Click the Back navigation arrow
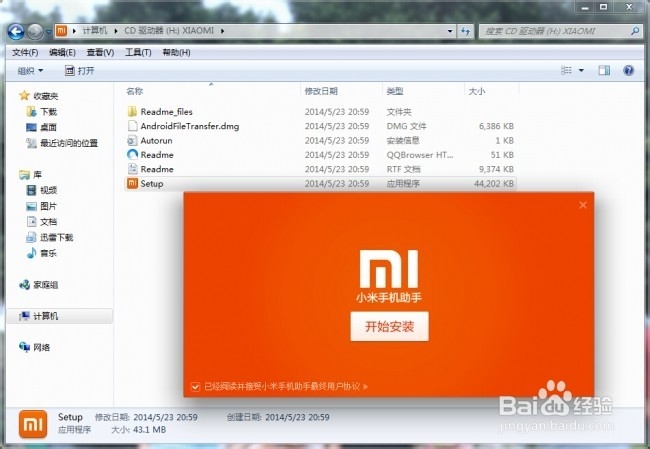Viewport: 650px width, 449px height. click(16, 32)
